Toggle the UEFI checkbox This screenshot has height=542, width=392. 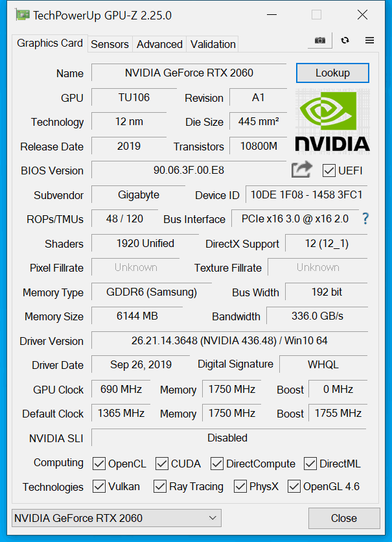click(329, 171)
